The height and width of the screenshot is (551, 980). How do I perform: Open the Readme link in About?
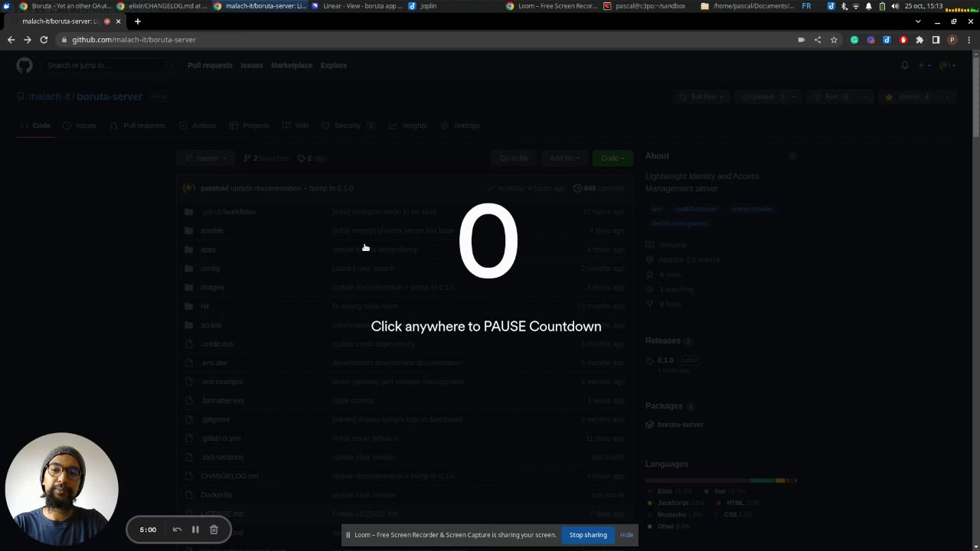coord(666,245)
